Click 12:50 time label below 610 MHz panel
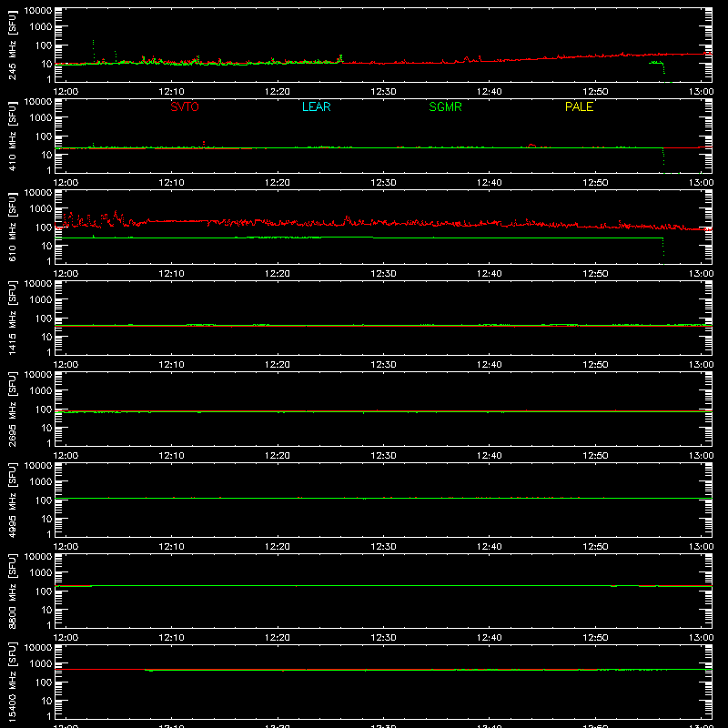This screenshot has width=728, height=728. 595,274
